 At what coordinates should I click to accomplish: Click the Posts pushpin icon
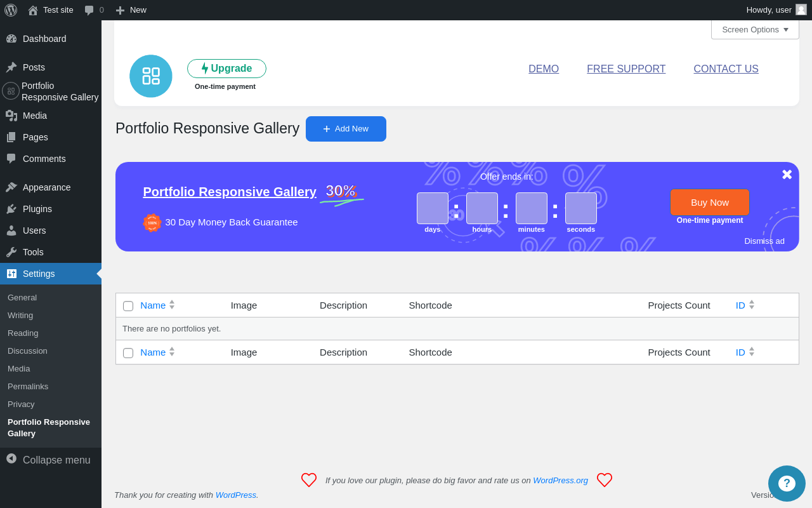[11, 67]
